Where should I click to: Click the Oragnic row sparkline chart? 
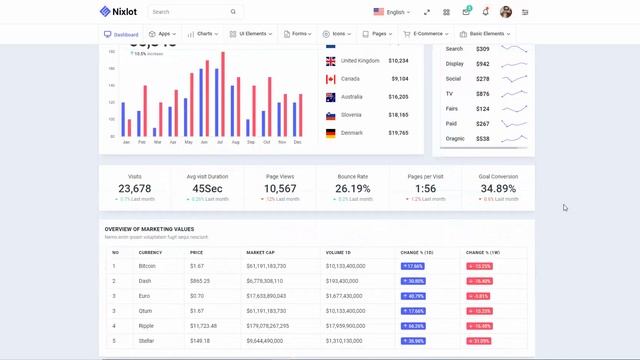(x=514, y=138)
